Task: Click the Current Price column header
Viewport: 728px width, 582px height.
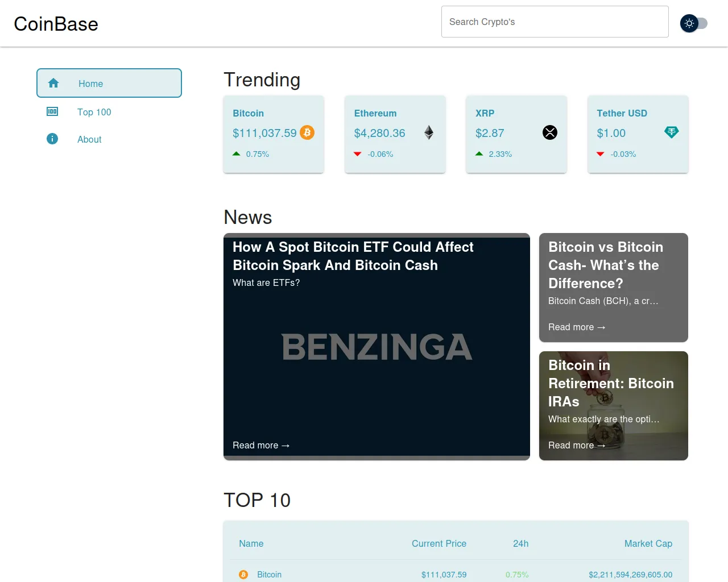Action: (439, 543)
